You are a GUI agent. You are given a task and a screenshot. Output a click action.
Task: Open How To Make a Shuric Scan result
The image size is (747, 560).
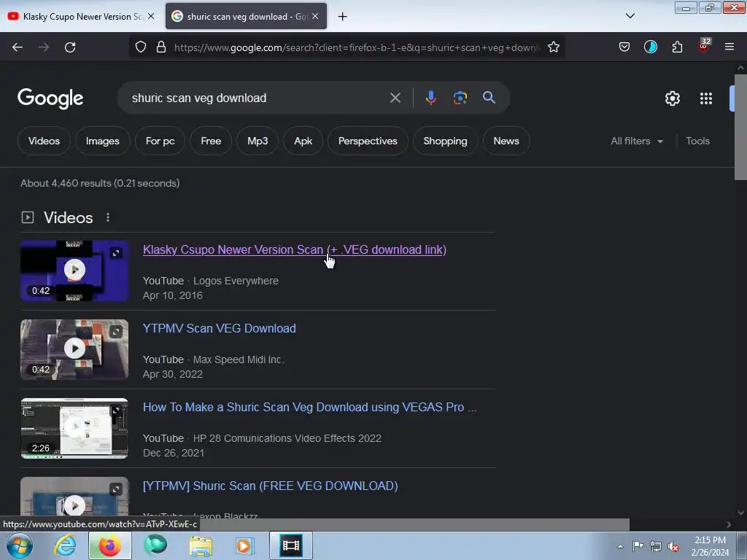pos(309,407)
